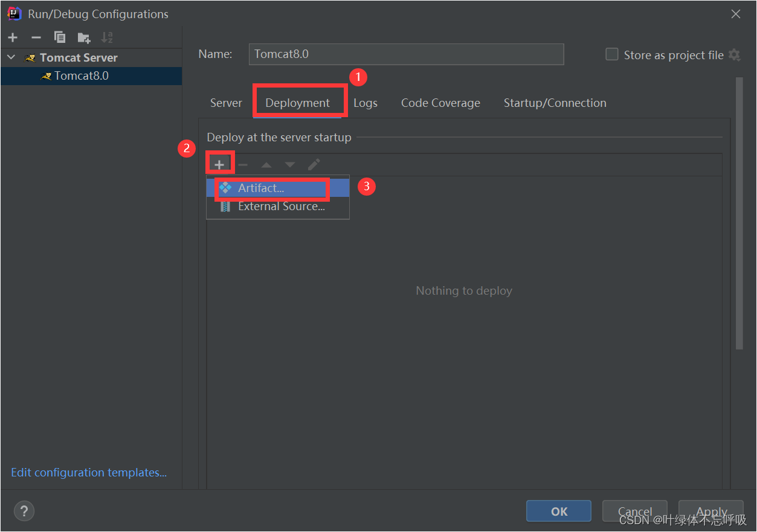Switch to the Deployment tab
Screen dimensions: 757x532
(x=297, y=103)
